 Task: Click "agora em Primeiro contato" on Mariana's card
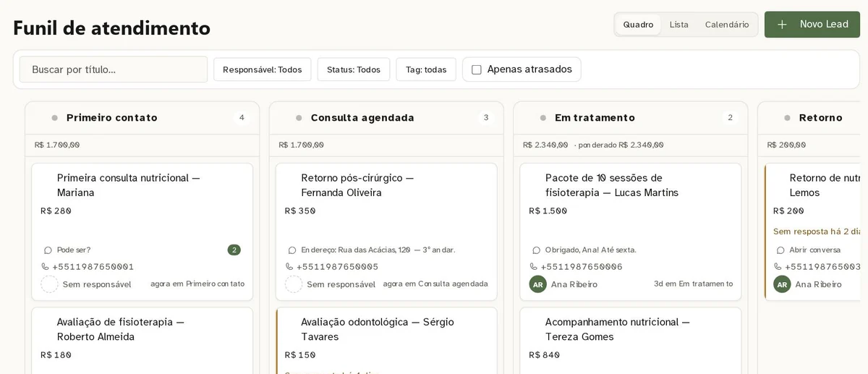[197, 284]
